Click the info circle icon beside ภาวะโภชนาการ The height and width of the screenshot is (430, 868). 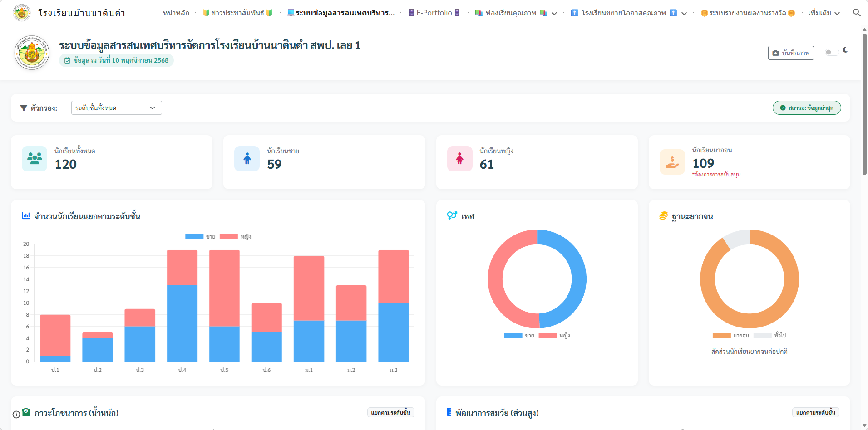(16, 414)
